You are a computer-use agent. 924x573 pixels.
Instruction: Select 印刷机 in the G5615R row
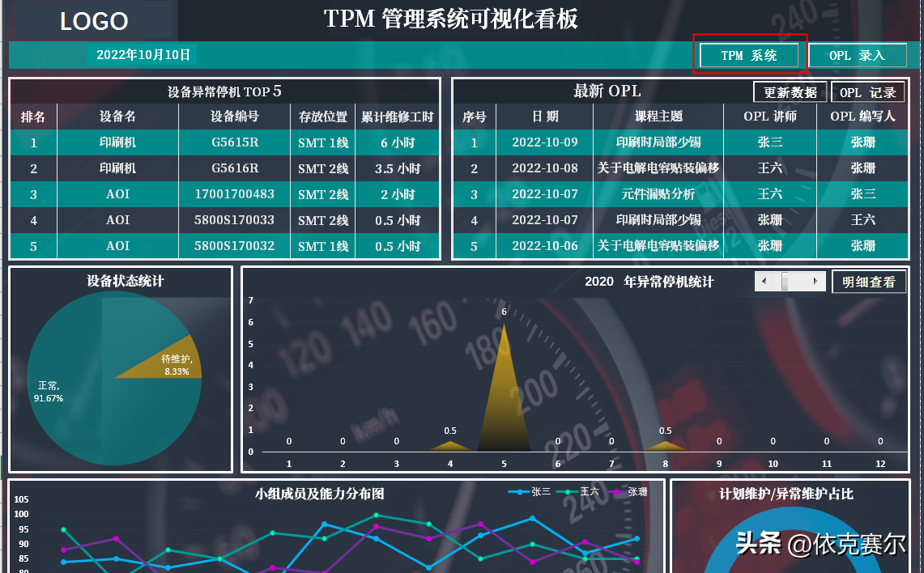pyautogui.click(x=118, y=142)
